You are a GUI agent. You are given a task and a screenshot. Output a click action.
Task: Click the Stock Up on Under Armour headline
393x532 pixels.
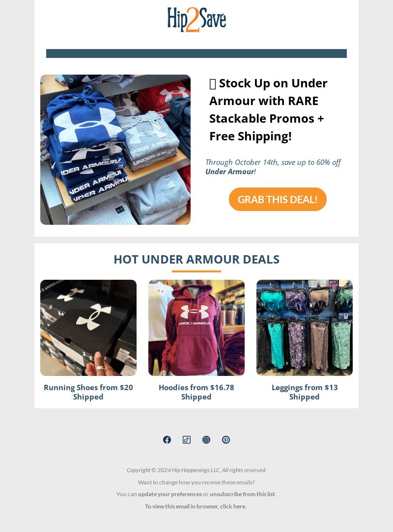point(268,109)
